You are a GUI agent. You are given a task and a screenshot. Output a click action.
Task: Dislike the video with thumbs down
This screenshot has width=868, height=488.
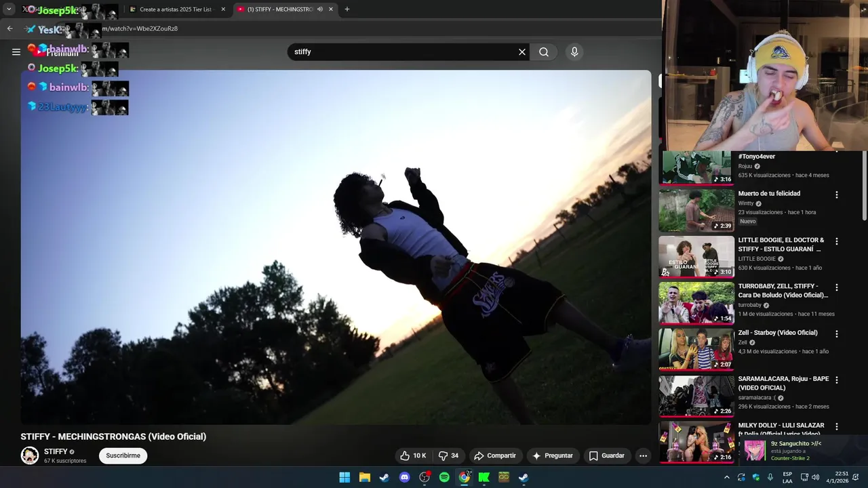[448, 455]
